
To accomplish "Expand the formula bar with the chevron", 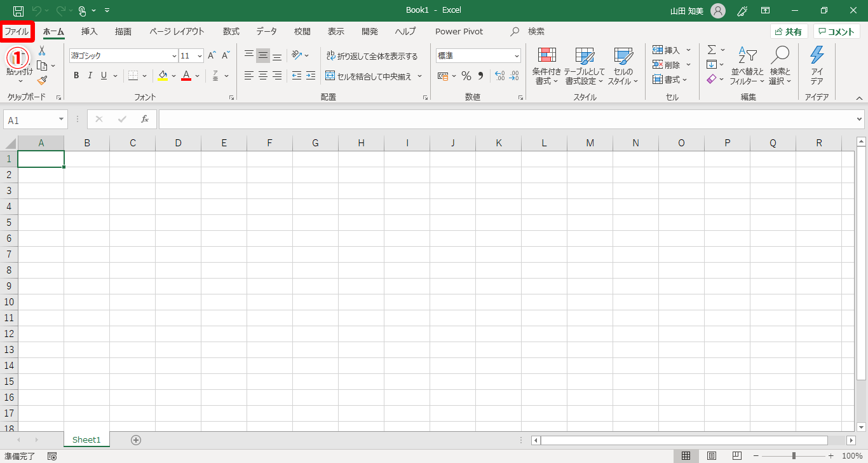I will (860, 119).
